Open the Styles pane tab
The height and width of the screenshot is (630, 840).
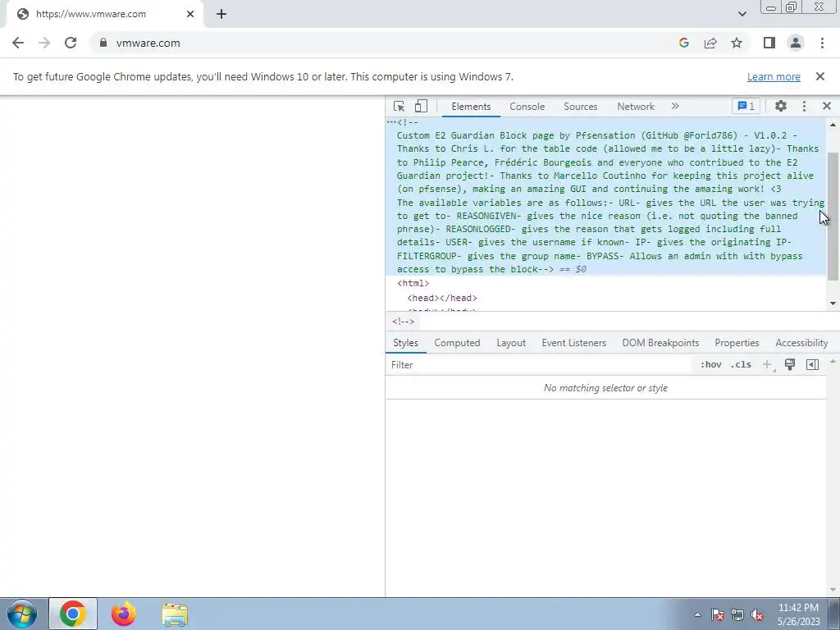[405, 343]
